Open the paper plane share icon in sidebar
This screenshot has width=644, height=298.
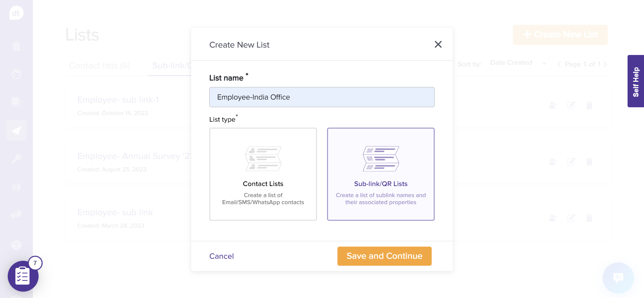(16, 130)
